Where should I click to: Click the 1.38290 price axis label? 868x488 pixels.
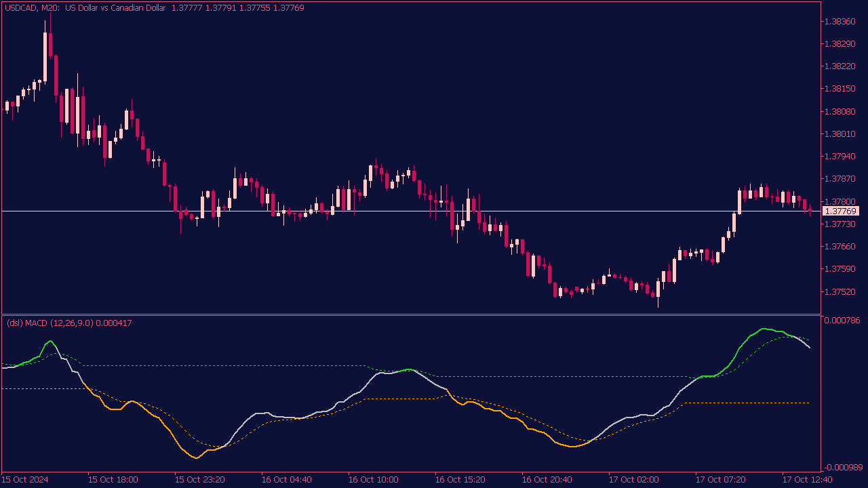840,44
